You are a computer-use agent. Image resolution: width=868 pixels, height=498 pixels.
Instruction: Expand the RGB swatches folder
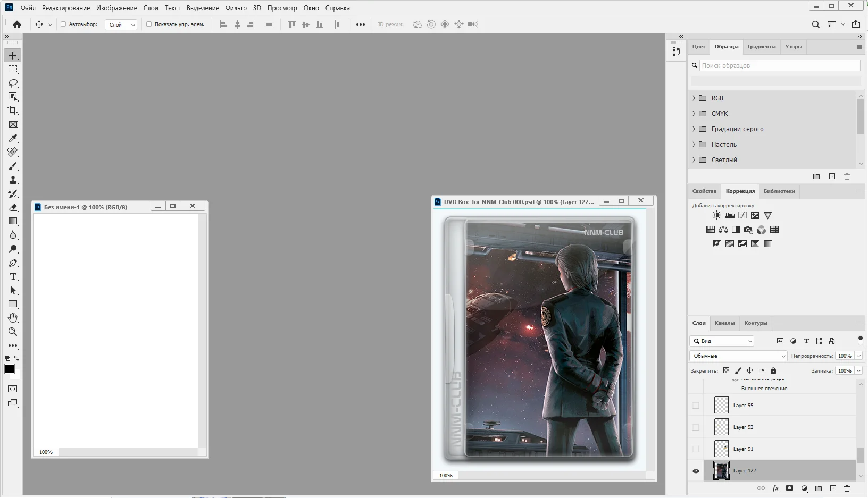(x=694, y=98)
